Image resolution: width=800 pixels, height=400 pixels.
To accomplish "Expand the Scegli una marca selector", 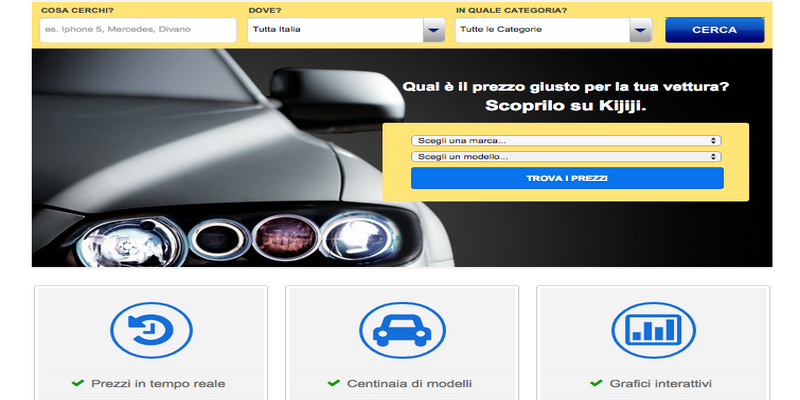I will click(x=566, y=140).
